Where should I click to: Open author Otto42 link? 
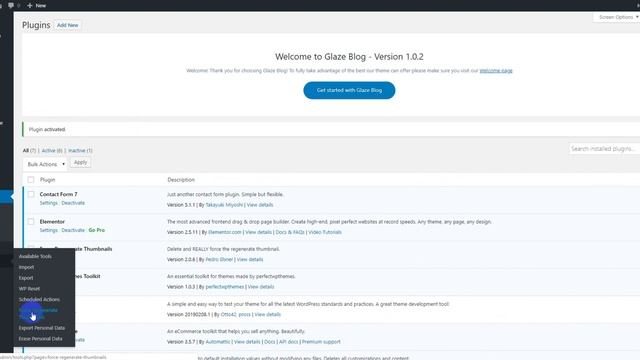pyautogui.click(x=228, y=315)
